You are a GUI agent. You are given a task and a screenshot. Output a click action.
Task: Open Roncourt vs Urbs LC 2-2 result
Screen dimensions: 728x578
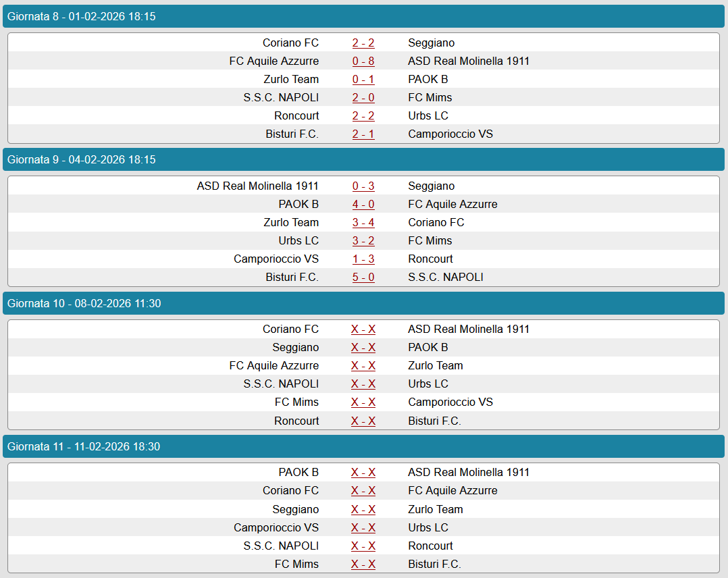(x=363, y=116)
